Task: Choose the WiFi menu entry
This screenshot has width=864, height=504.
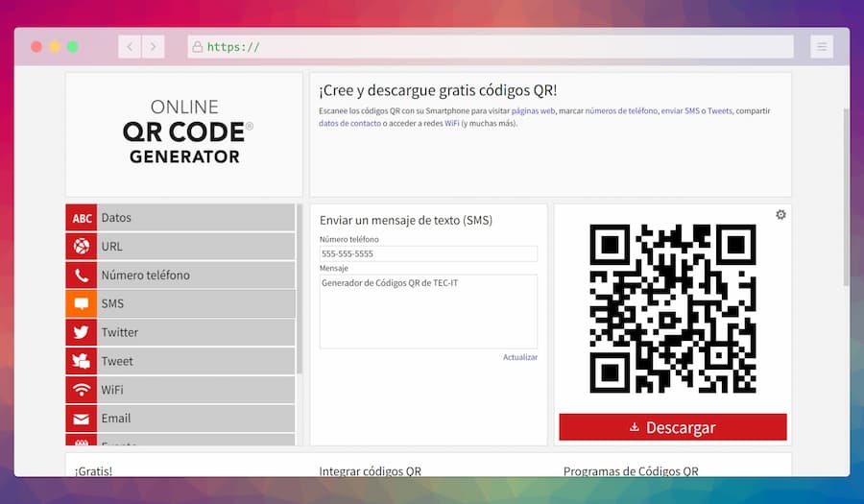Action: tap(180, 390)
